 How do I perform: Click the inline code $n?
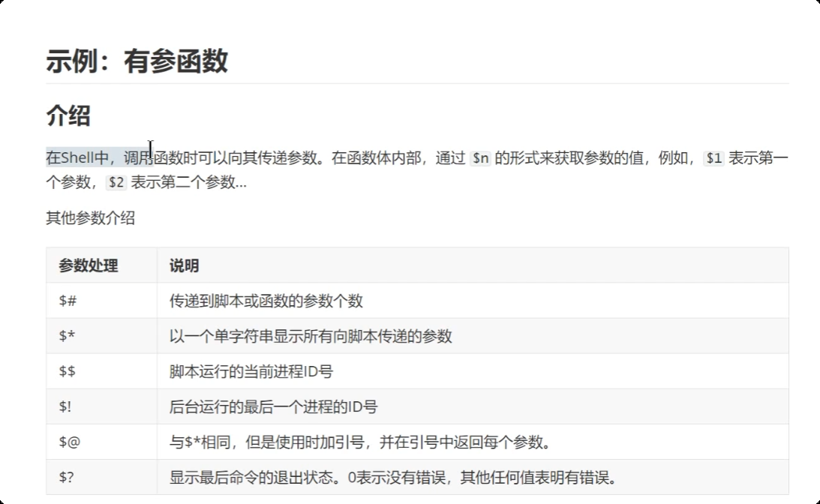tap(481, 158)
